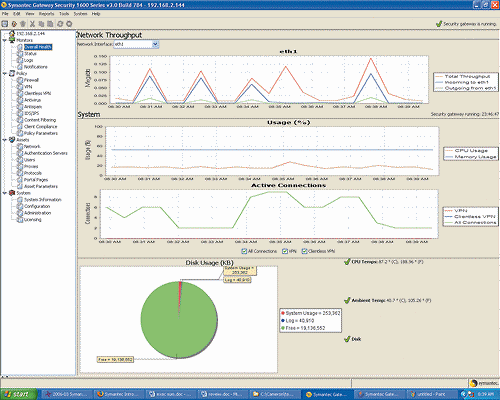Click the Users node icon
Screen dimensions: 500x400
[20, 160]
